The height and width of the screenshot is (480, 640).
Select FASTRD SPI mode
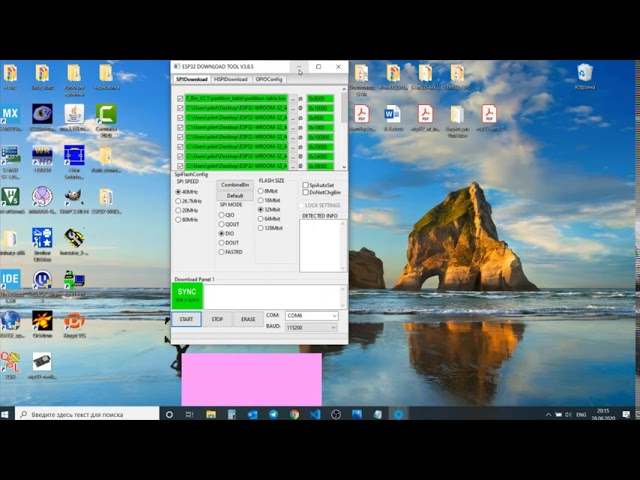231,252
